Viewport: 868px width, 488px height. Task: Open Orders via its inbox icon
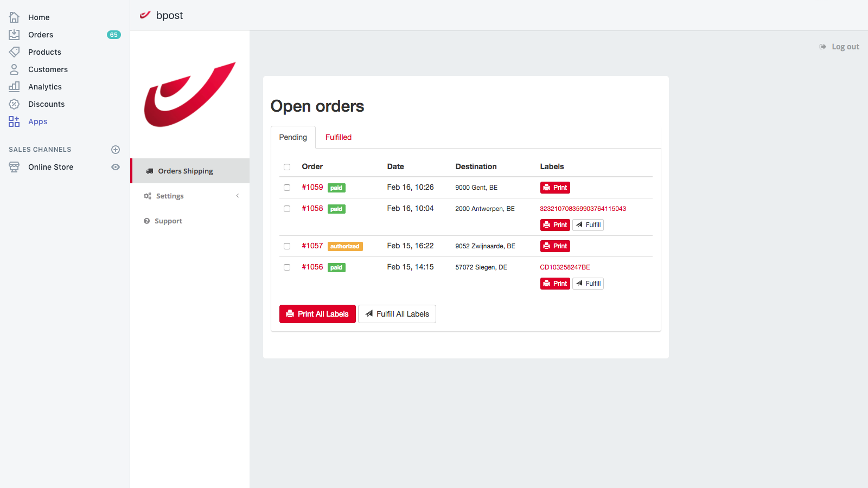(x=14, y=35)
